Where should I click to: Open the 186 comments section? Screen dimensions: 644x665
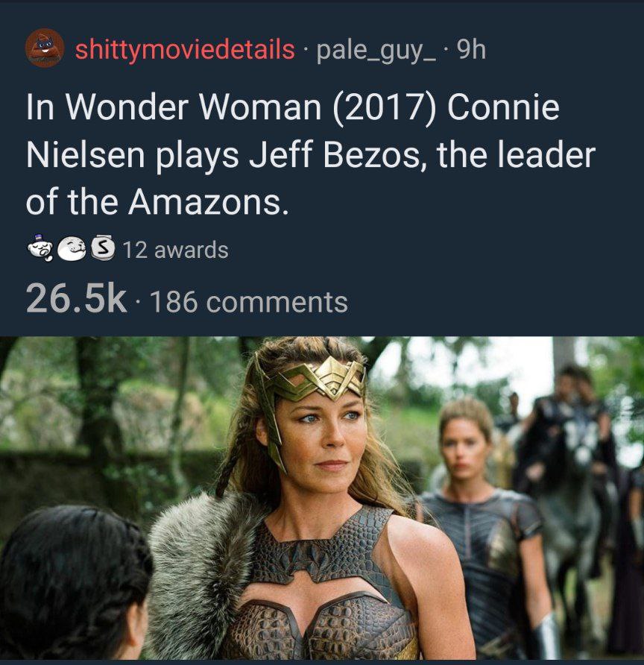coord(249,301)
